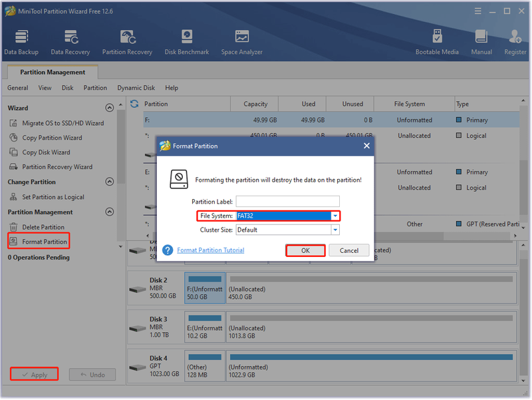Open the Space Analyzer tool
This screenshot has width=532, height=400.
coord(241,42)
